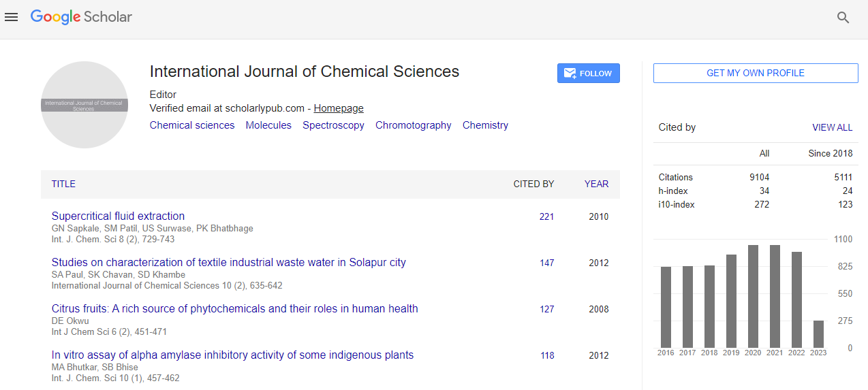Click authors 'SA Paul, SK Chavan, SD Khambe'

(x=119, y=275)
